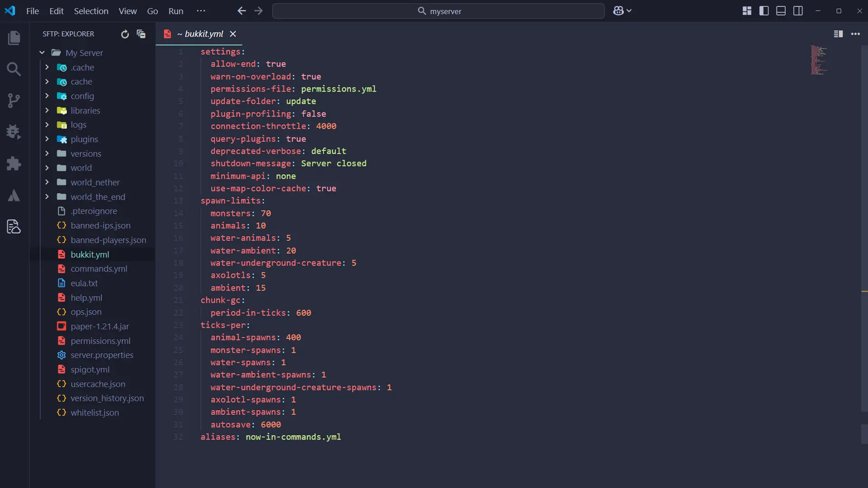Open the Selection menu

pyautogui.click(x=91, y=11)
